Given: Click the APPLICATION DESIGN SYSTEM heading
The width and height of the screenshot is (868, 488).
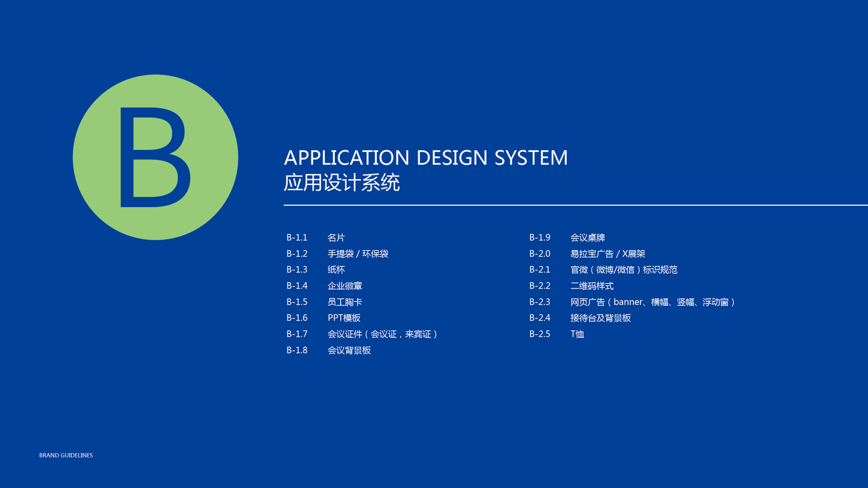Looking at the screenshot, I should click(x=426, y=158).
